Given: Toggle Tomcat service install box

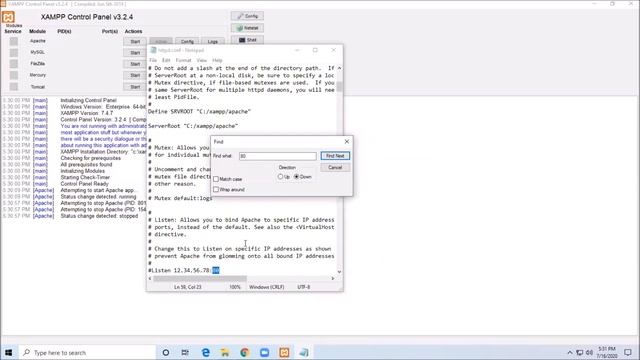Looking at the screenshot, I should (x=13, y=87).
